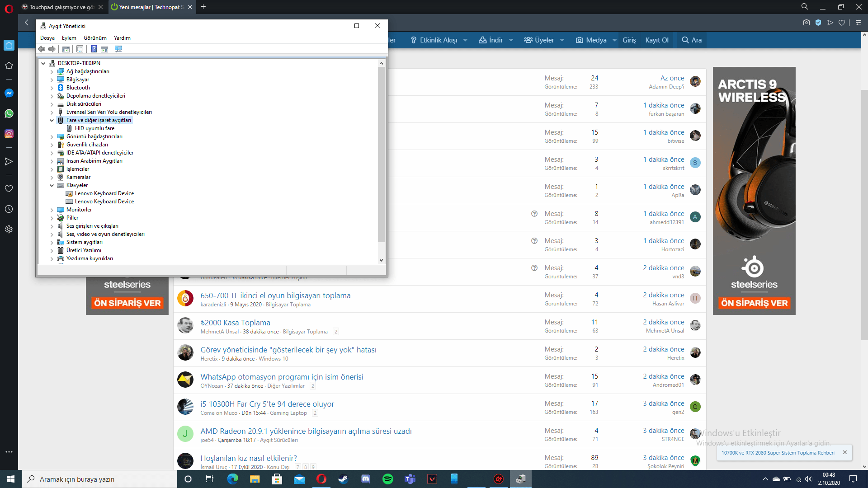Launch Steam from the taskbar
This screenshot has width=868, height=488.
(343, 479)
